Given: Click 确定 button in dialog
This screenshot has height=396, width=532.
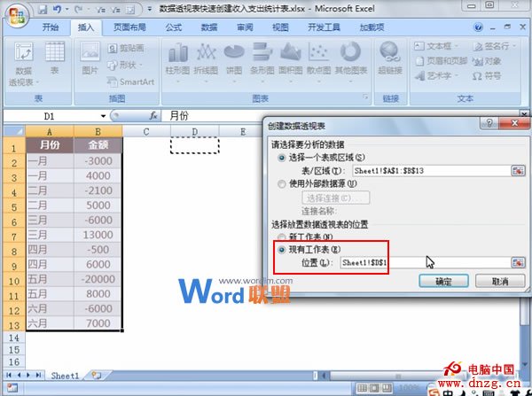Looking at the screenshot, I should point(444,281).
